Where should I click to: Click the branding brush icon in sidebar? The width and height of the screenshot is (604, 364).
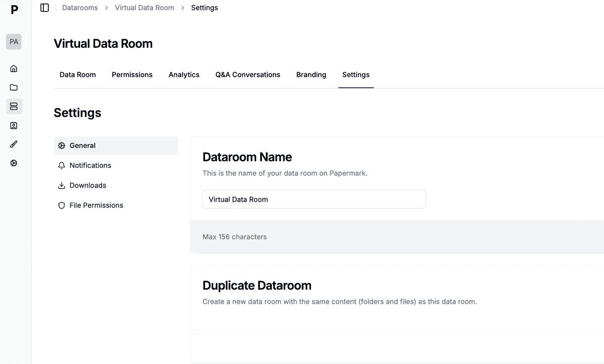pyautogui.click(x=14, y=144)
